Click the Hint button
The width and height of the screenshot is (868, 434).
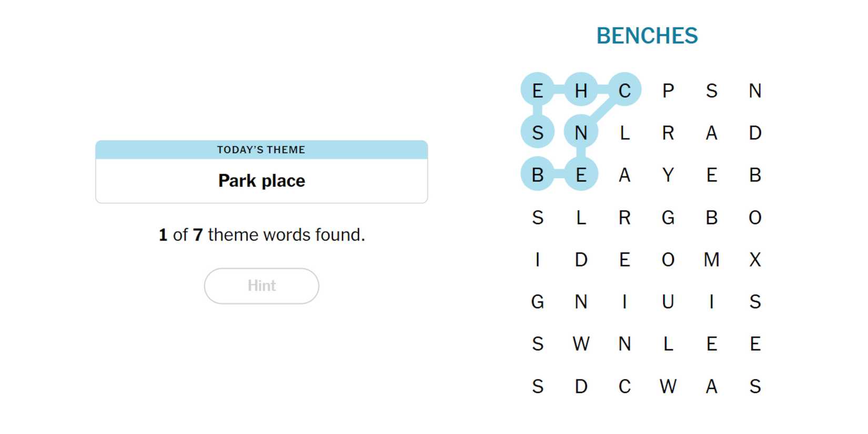click(261, 286)
